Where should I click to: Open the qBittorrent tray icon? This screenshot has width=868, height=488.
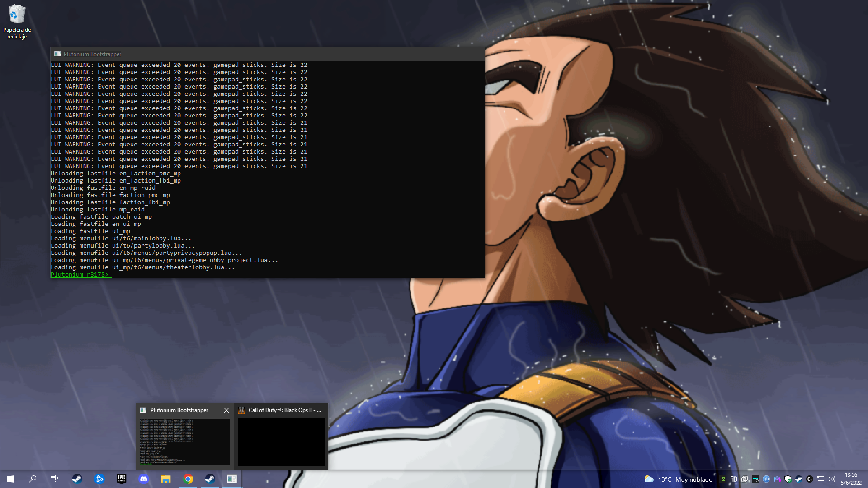click(x=766, y=479)
